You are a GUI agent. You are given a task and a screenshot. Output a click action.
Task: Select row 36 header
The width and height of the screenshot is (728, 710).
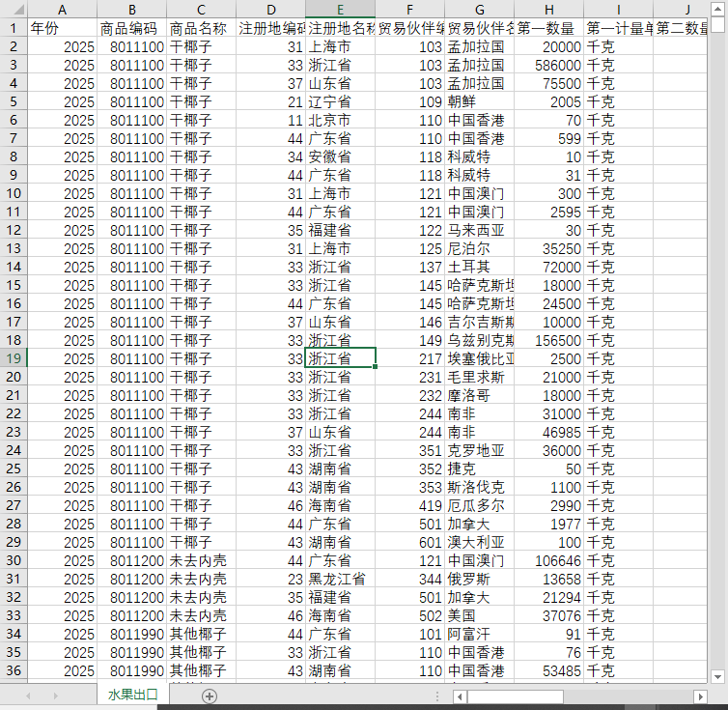(x=14, y=670)
